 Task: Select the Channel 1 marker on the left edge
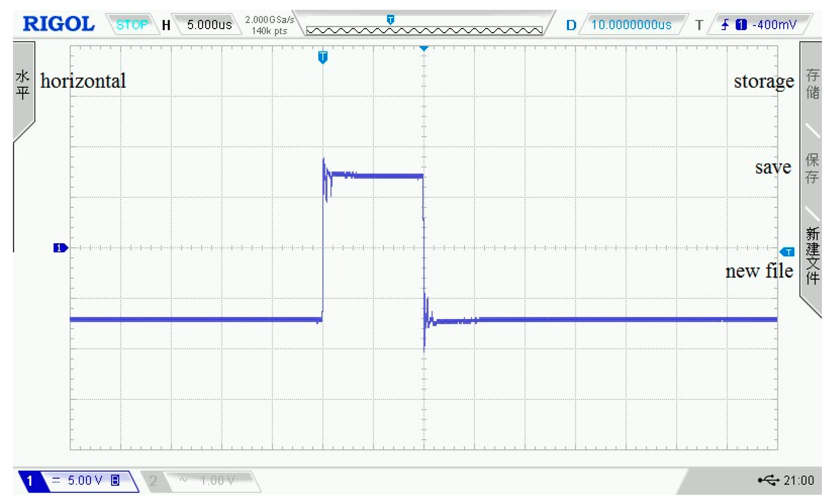pyautogui.click(x=60, y=248)
